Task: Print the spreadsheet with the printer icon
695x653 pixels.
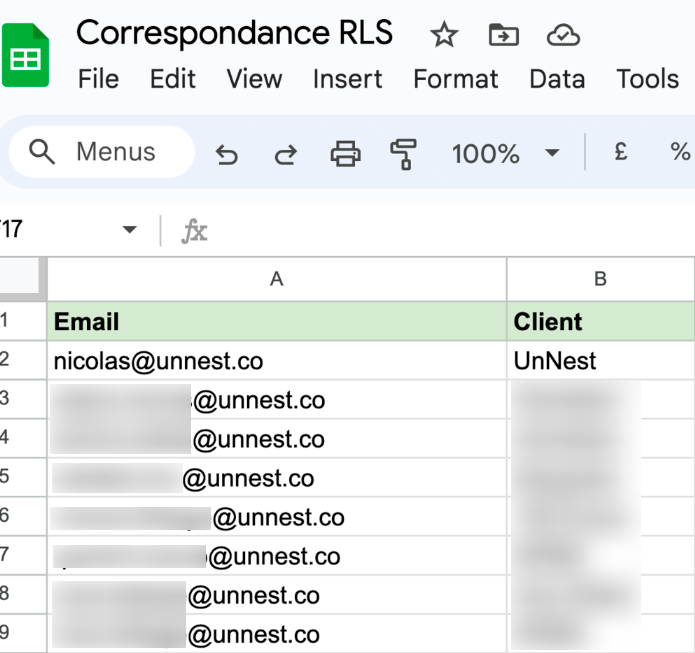Action: 345,154
